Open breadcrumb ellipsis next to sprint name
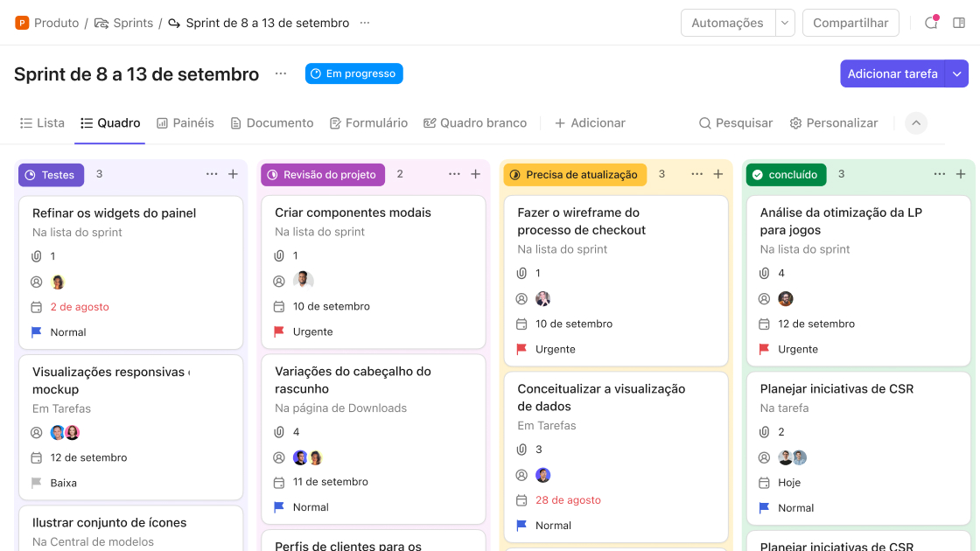Image resolution: width=980 pixels, height=551 pixels. click(x=365, y=23)
